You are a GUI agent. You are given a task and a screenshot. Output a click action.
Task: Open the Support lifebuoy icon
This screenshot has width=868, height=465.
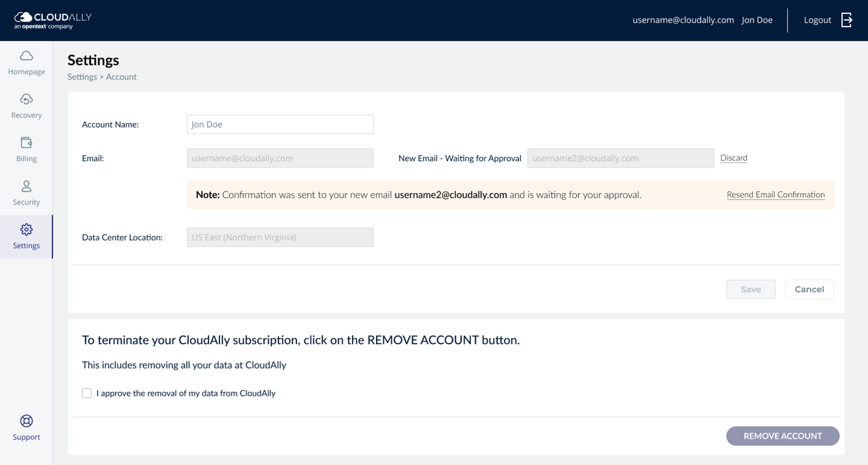tap(26, 421)
